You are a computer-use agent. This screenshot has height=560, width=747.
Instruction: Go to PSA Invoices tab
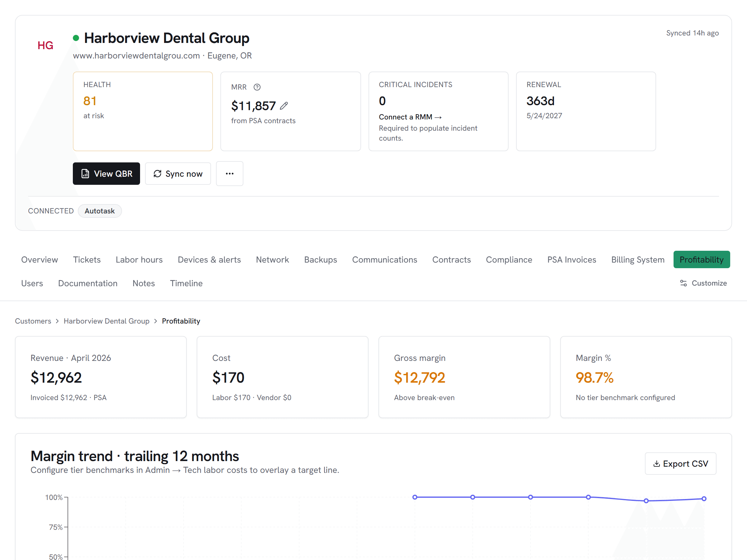coord(572,259)
